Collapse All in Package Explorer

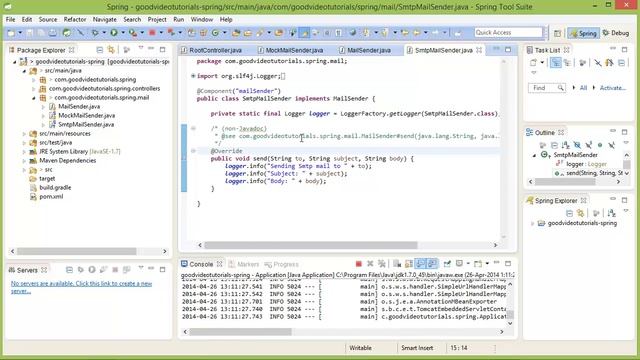click(100, 50)
